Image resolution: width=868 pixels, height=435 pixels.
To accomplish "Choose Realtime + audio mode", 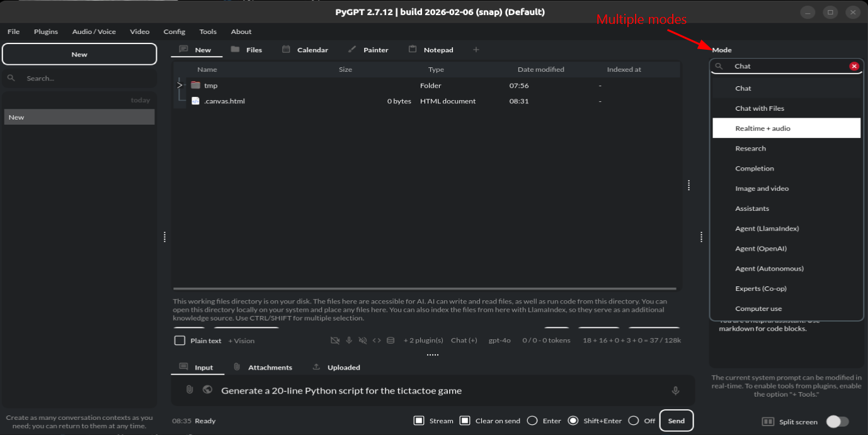I will [x=786, y=128].
